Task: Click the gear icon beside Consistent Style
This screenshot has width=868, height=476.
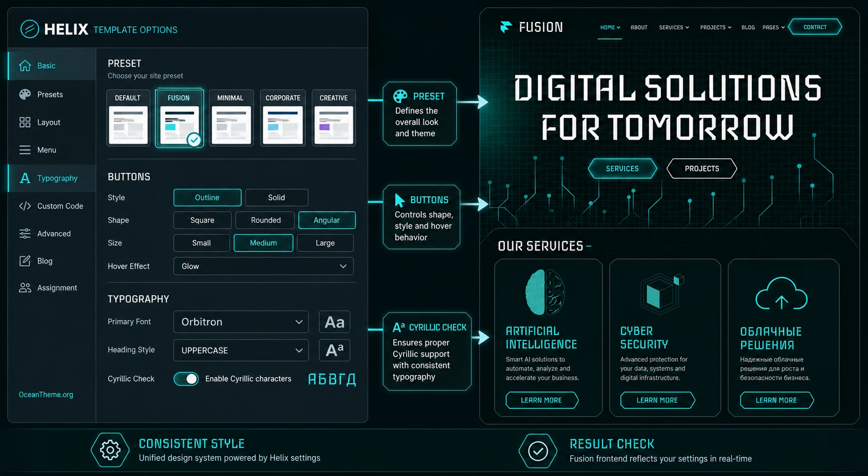Action: coord(110,450)
